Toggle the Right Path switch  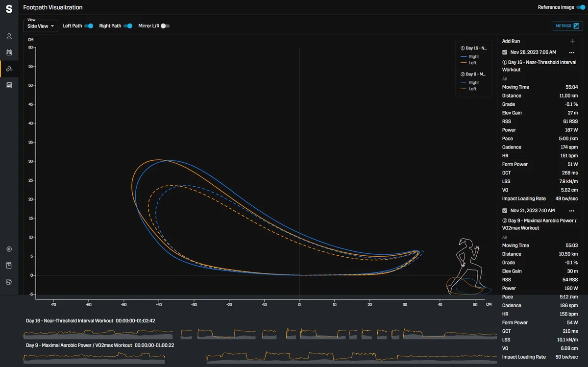(128, 26)
